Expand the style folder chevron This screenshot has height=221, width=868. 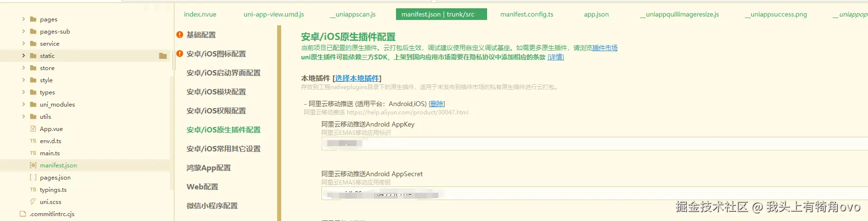pos(23,80)
